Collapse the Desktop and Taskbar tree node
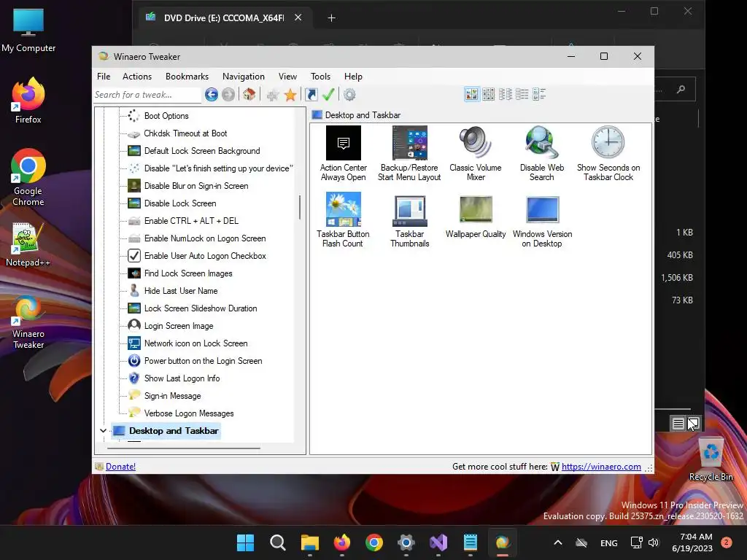 tap(103, 431)
